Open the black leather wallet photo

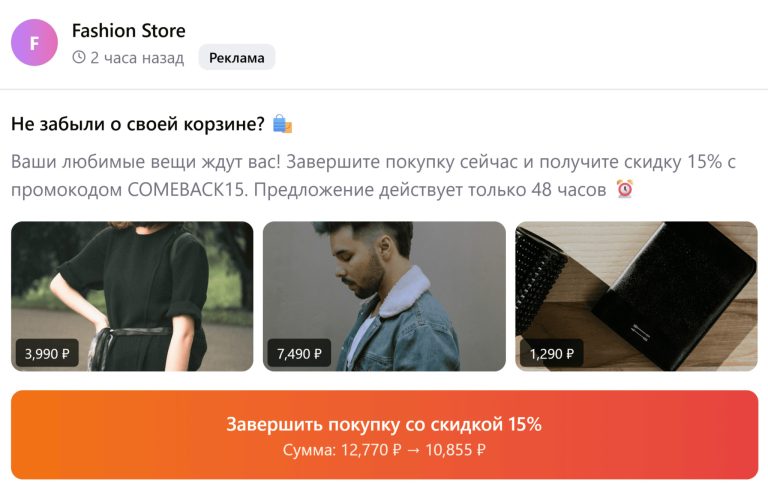click(636, 296)
